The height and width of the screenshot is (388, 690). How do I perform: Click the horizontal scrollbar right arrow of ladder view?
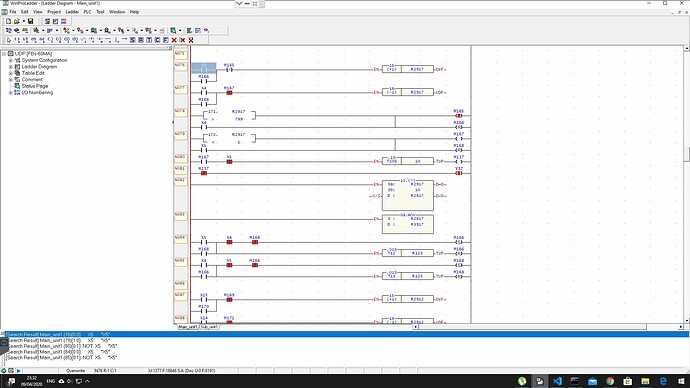point(681,327)
